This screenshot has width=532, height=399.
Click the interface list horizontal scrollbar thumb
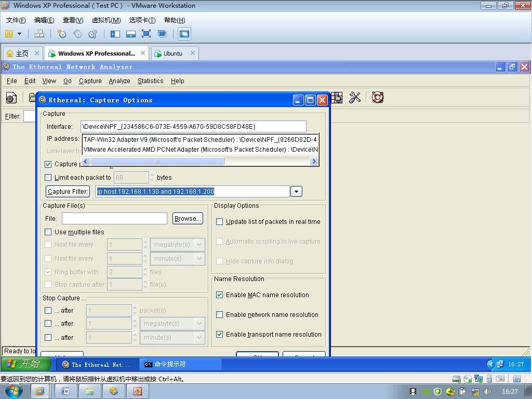[x=157, y=161]
